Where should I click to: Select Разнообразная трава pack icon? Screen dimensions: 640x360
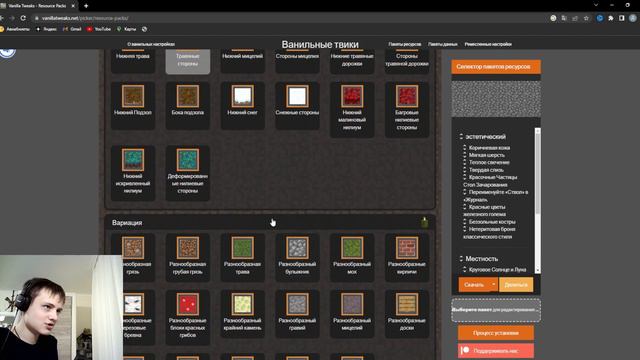click(x=242, y=247)
